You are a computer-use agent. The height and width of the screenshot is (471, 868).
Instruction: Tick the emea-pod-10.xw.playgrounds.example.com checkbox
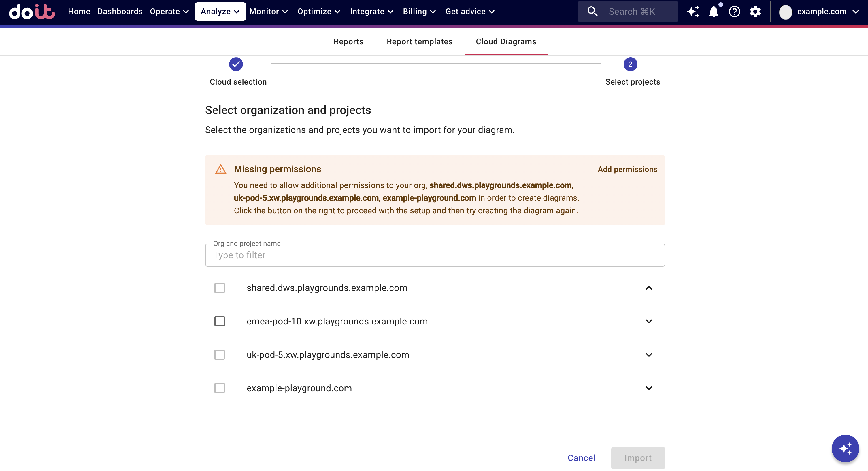219,321
